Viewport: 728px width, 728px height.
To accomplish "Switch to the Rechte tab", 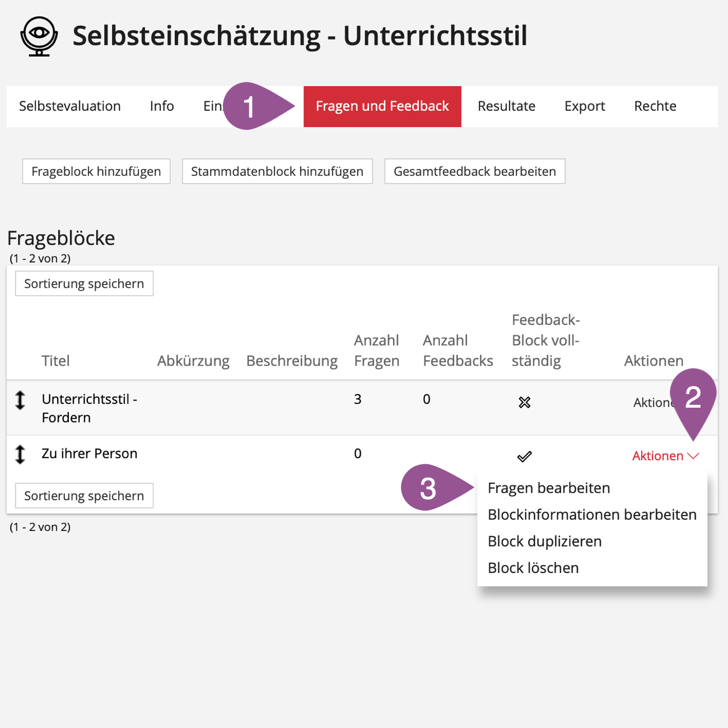I will coord(655,106).
